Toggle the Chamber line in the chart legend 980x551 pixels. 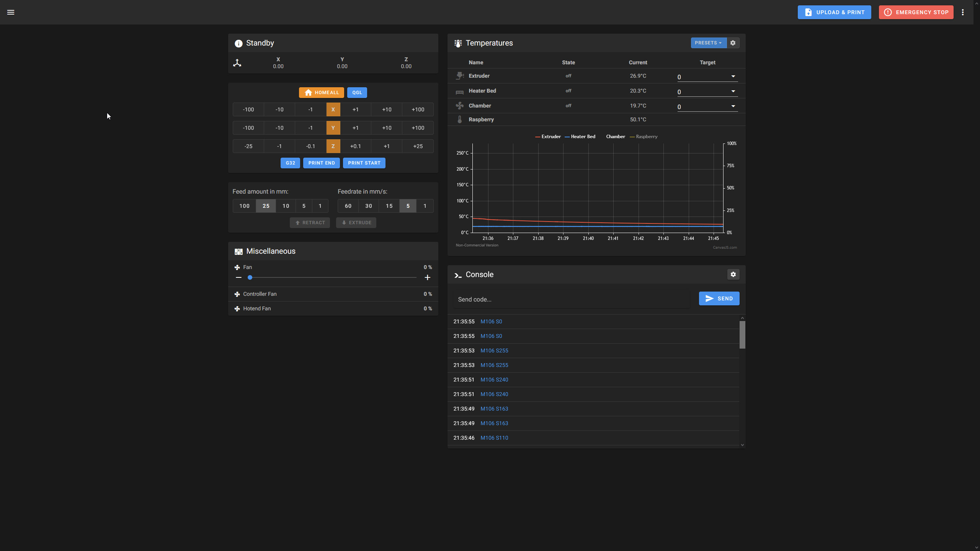click(615, 136)
